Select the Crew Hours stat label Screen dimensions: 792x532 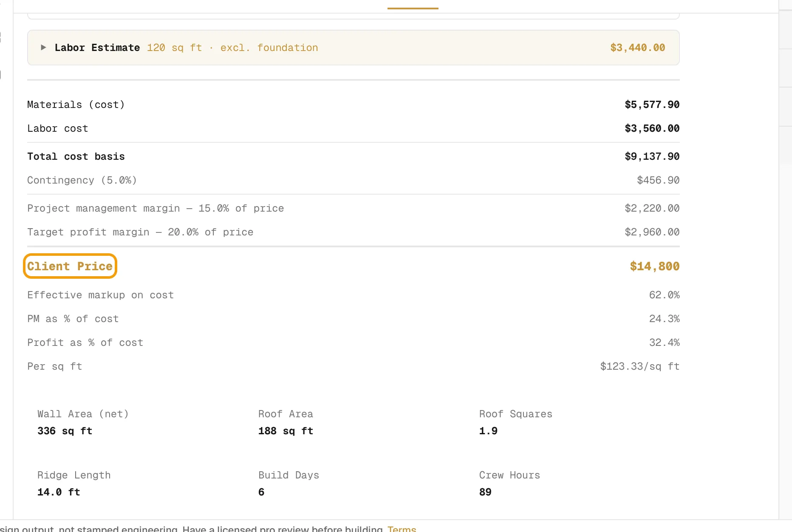click(509, 475)
